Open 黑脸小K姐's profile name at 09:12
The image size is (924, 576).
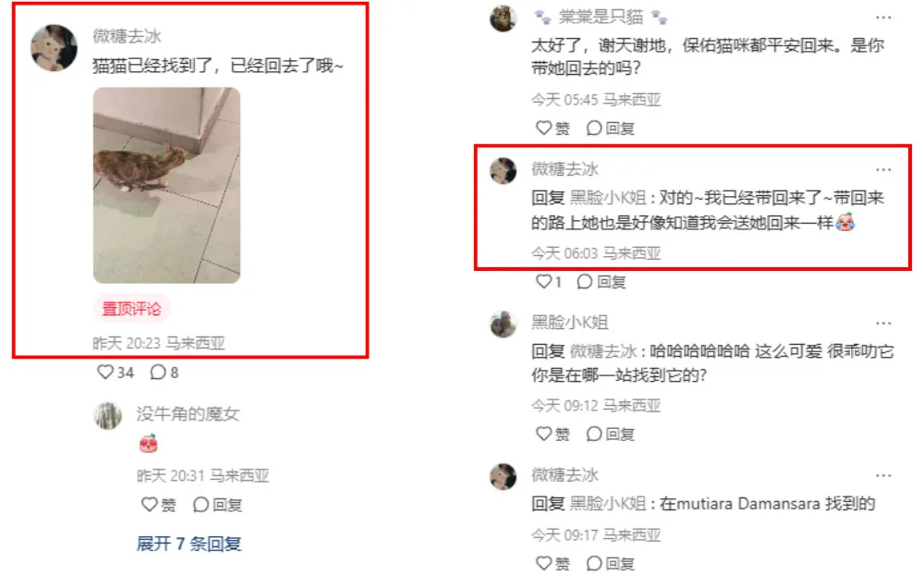pyautogui.click(x=569, y=322)
